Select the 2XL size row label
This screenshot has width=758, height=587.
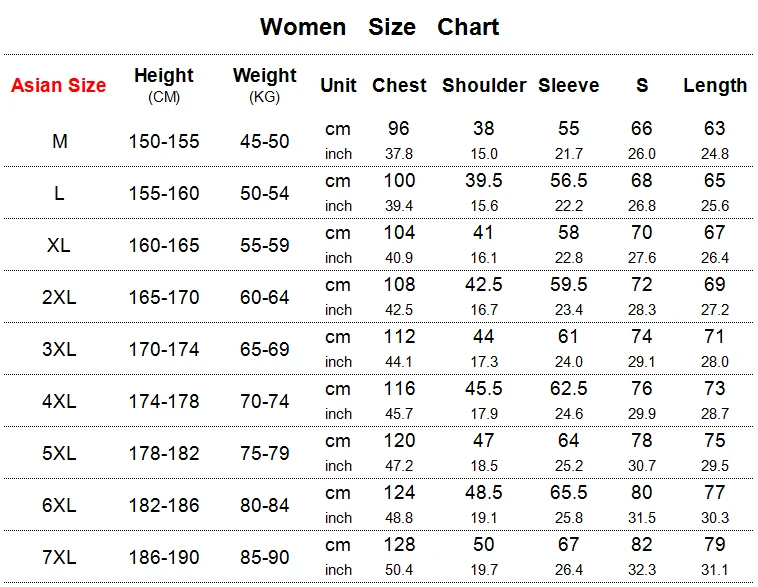pyautogui.click(x=59, y=297)
